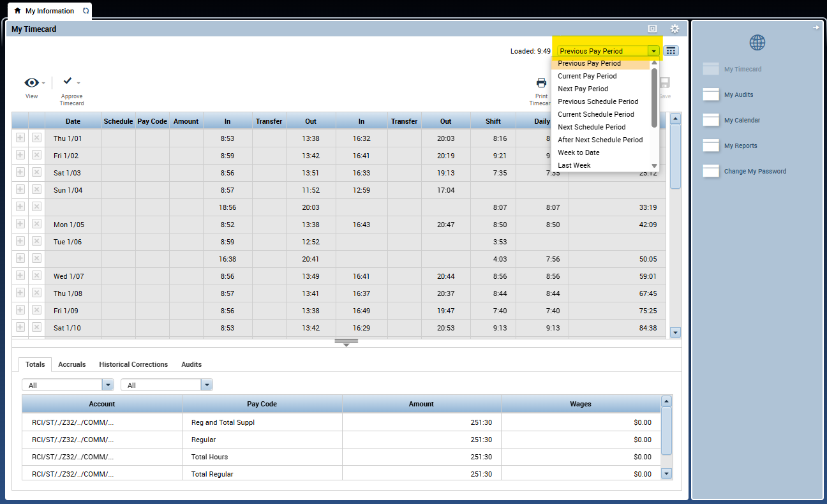This screenshot has width=827, height=504.
Task: Delete the Thu 1/01 row with X icon
Action: (x=36, y=138)
